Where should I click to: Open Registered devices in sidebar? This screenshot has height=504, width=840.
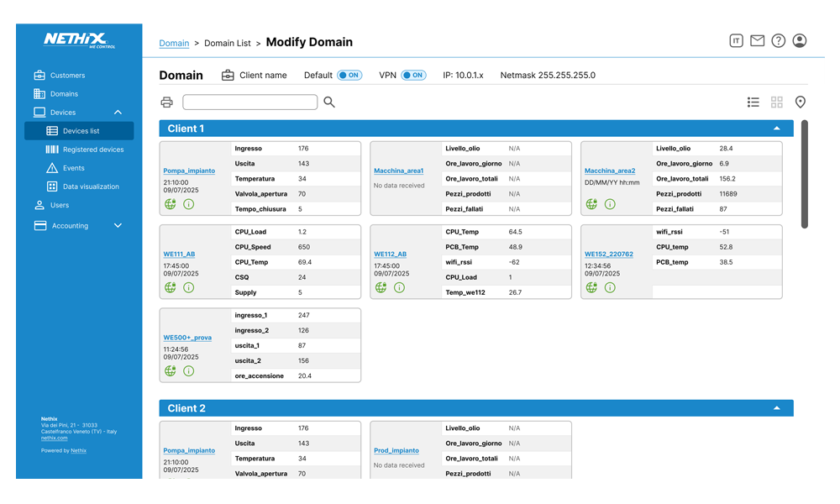92,150
